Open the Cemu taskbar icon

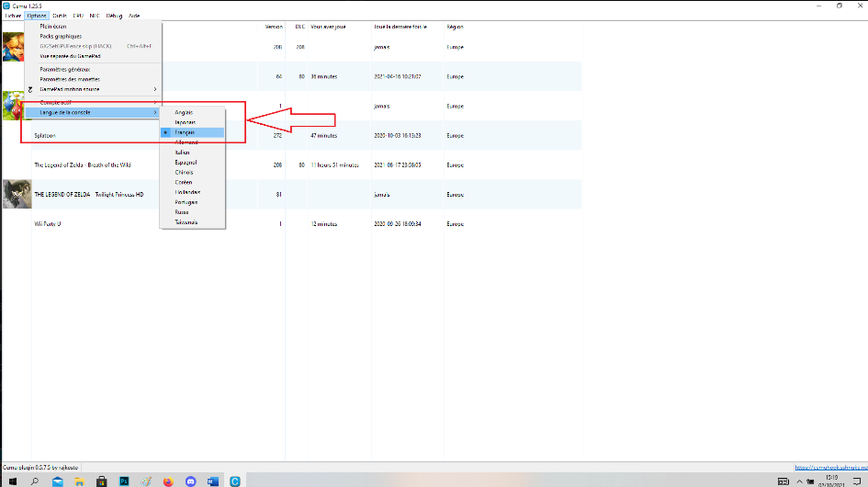tap(235, 481)
